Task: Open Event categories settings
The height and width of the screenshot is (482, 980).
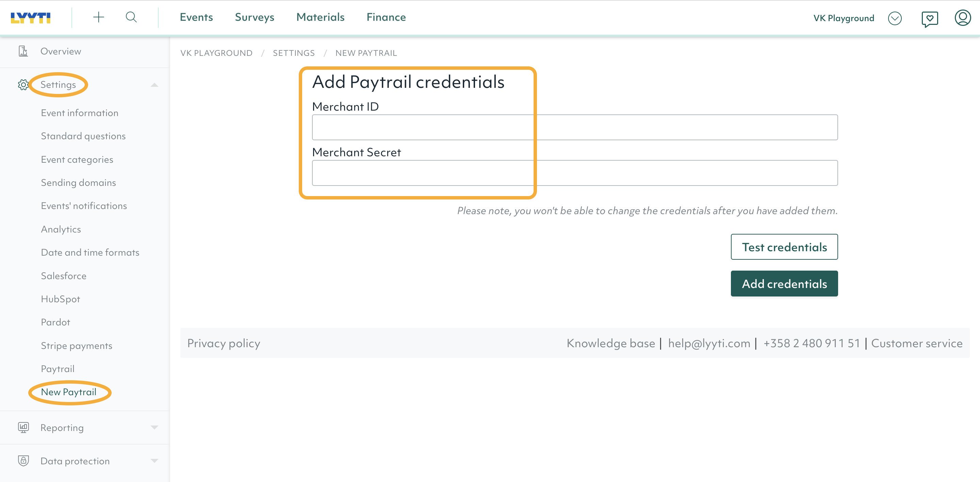Action: (77, 159)
